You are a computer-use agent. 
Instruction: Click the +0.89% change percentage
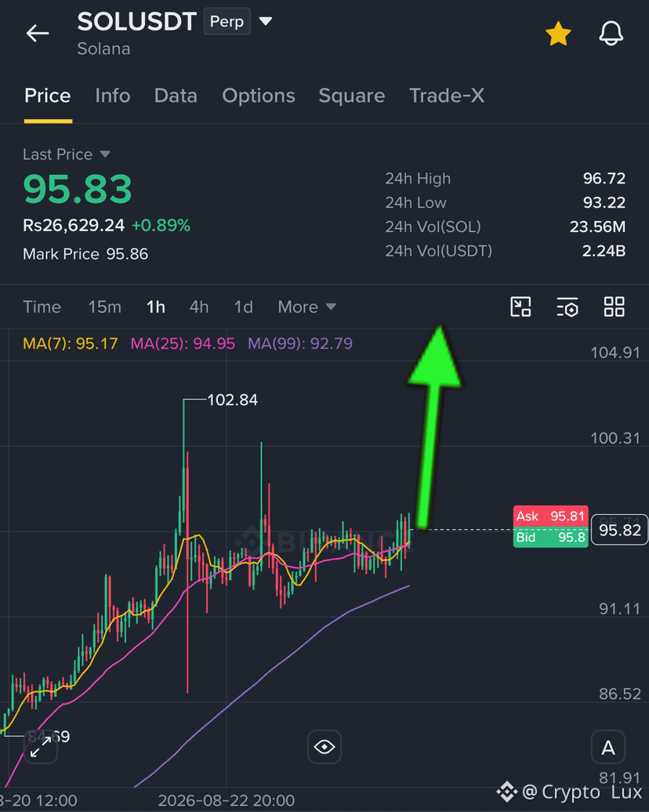(161, 226)
